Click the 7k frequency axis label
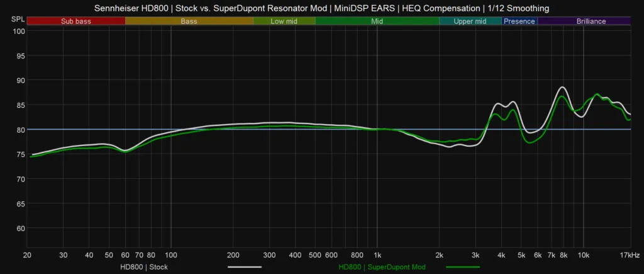Viewport: 644px width, 274px height. tap(552, 256)
